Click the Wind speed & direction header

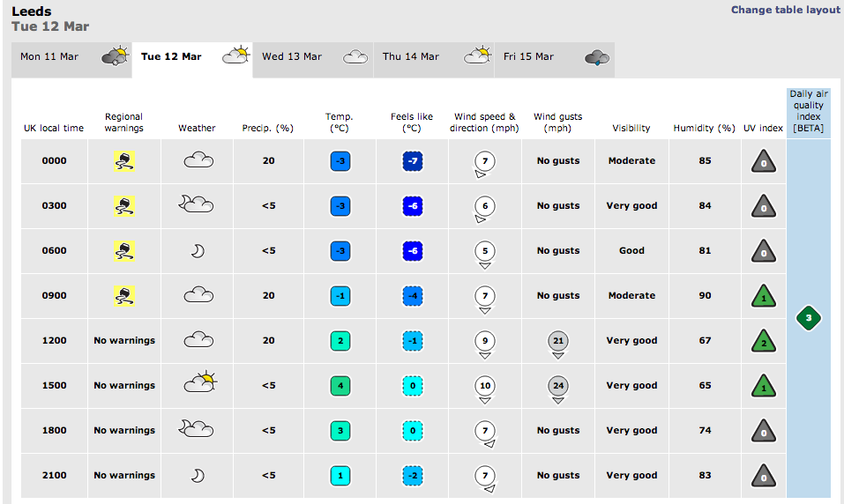click(484, 122)
